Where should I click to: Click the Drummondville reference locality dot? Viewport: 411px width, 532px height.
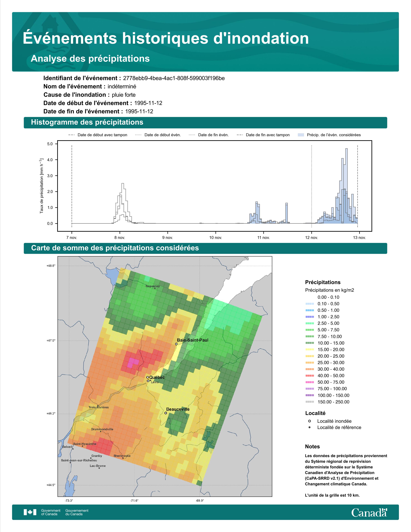pyautogui.click(x=101, y=432)
